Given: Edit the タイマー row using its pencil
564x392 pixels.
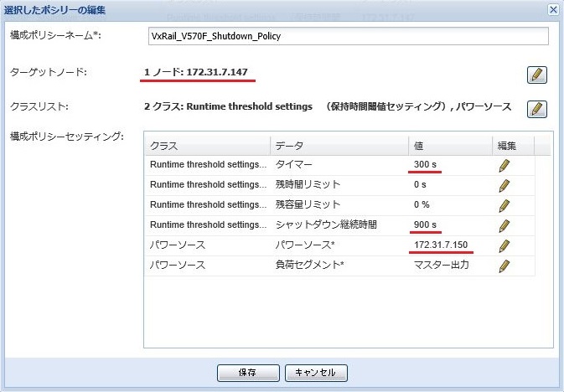Looking at the screenshot, I should pos(504,165).
